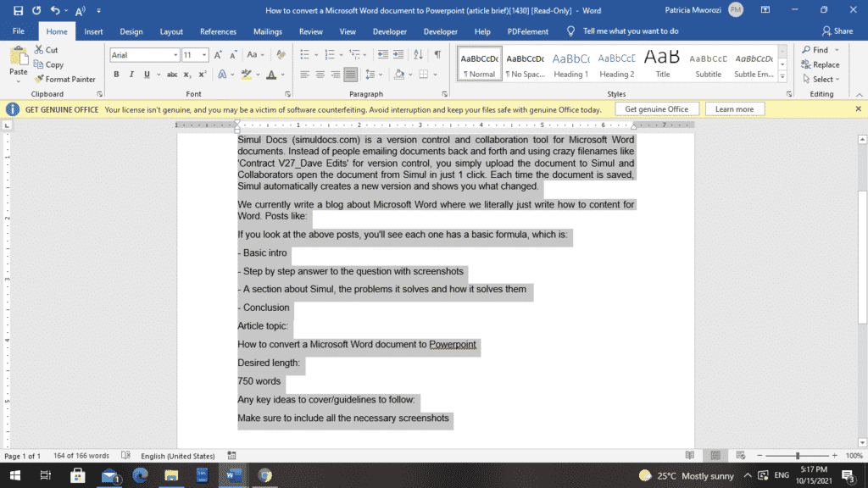Copy the selected text

point(48,64)
